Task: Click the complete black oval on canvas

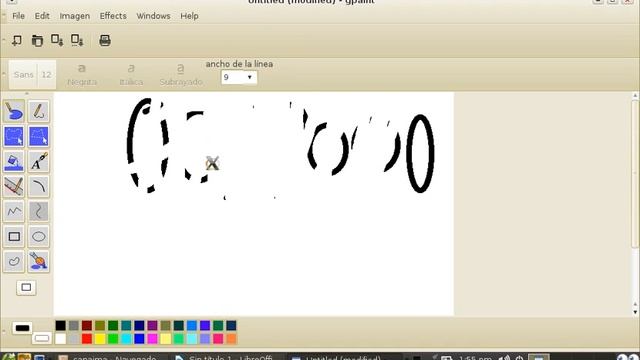Action: coord(420,153)
